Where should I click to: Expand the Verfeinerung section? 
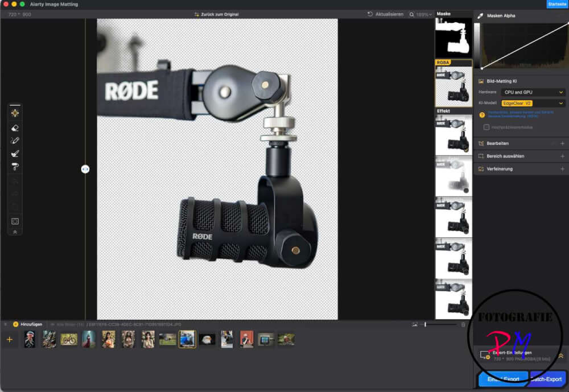(562, 169)
